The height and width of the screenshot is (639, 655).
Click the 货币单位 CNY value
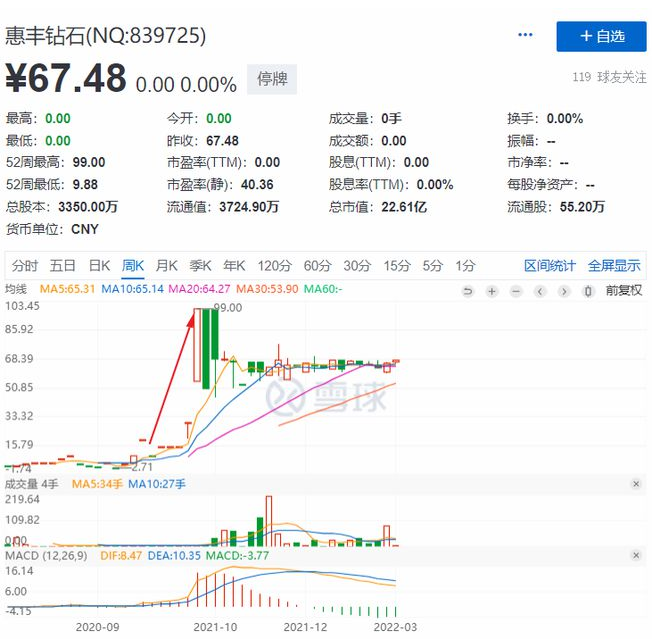(85, 229)
